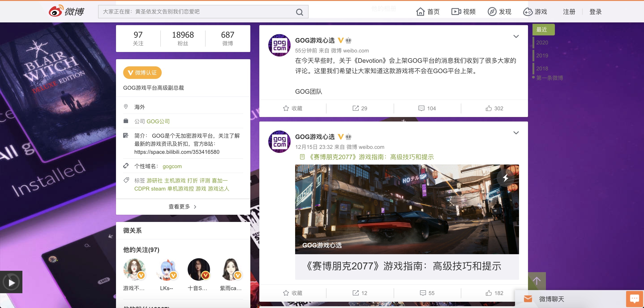Open the 《赛博朋克2077》 article title caption

point(404,266)
